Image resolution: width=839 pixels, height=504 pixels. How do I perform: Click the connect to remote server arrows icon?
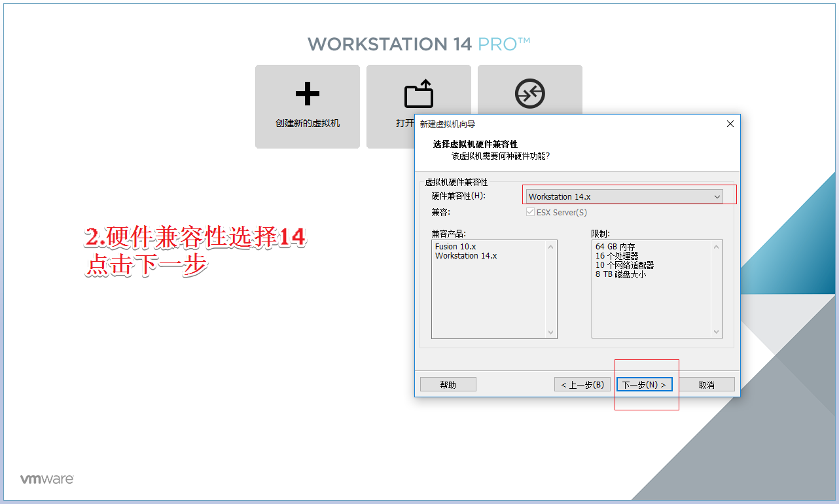point(529,94)
